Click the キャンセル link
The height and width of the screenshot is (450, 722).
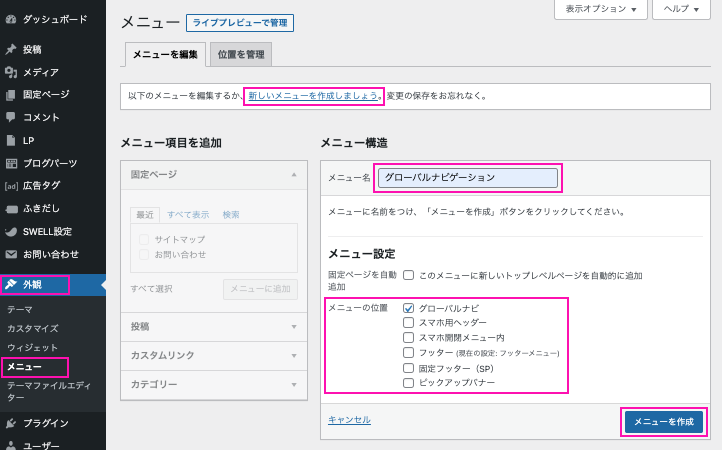tap(349, 420)
